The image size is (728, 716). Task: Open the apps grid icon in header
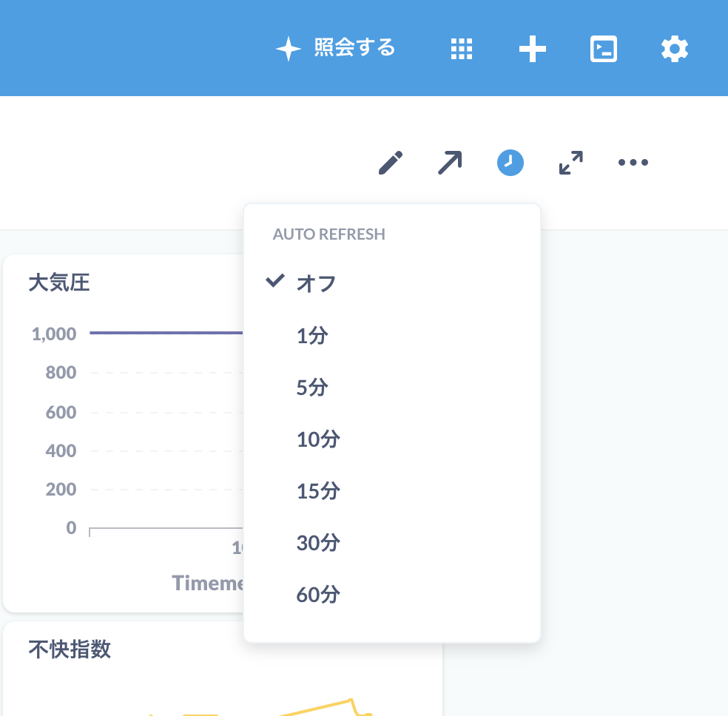pyautogui.click(x=461, y=48)
